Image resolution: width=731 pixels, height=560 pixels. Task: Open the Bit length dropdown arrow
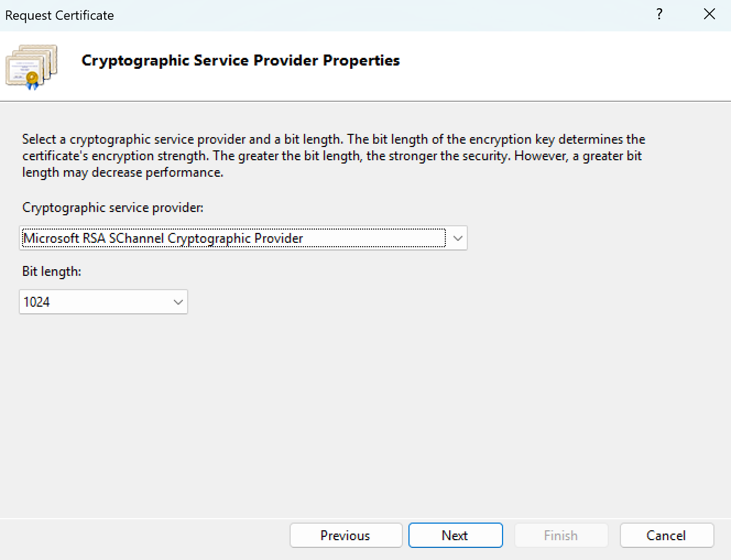point(178,302)
